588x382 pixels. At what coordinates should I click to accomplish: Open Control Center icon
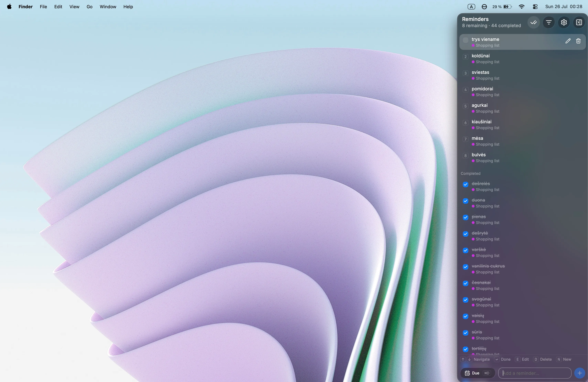click(535, 7)
